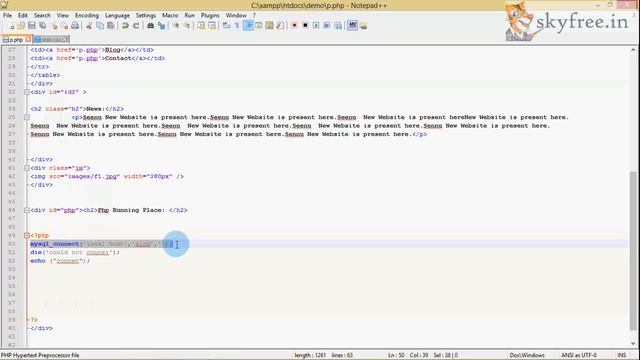Click the Close All toolbar icon
Screen dimensions: 640x360
click(x=64, y=26)
